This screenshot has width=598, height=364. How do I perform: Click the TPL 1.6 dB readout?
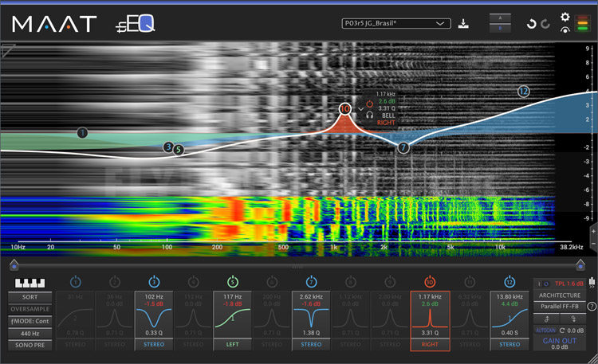569,284
